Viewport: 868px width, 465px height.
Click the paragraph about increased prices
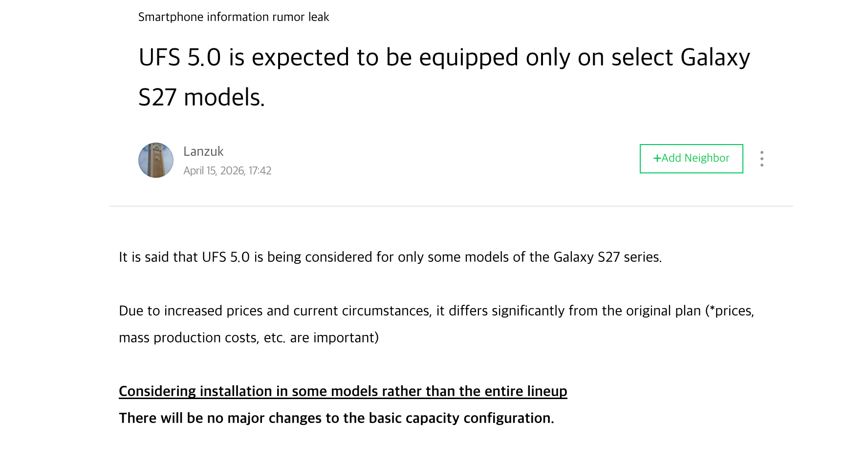coord(436,311)
